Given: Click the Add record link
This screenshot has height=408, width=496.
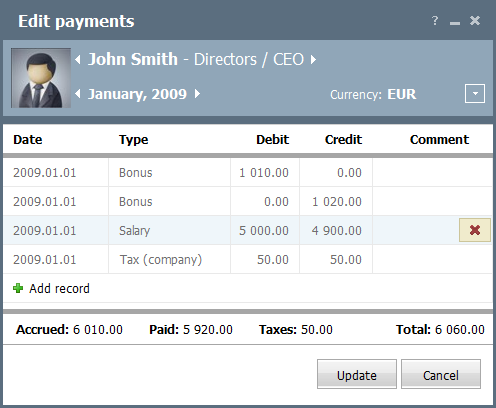Looking at the screenshot, I should [x=59, y=289].
